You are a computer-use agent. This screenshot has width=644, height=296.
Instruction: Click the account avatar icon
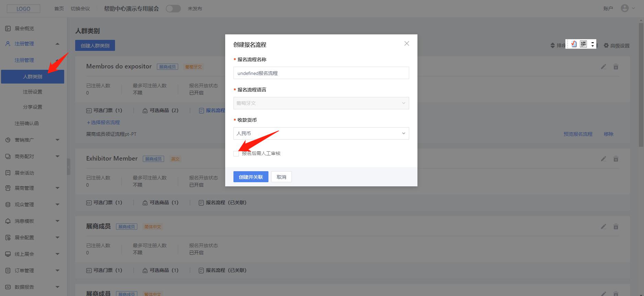[624, 8]
